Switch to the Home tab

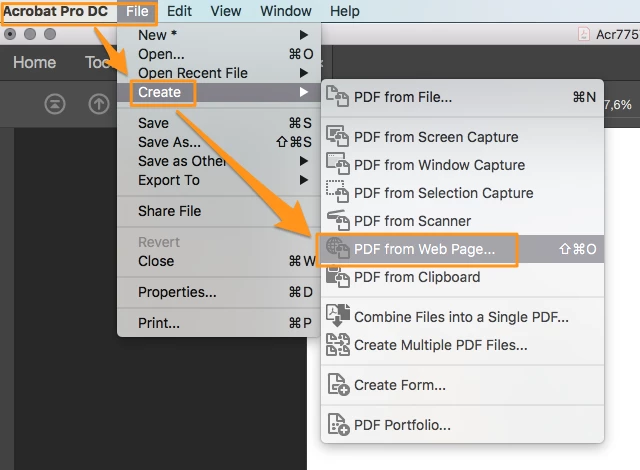tap(34, 62)
